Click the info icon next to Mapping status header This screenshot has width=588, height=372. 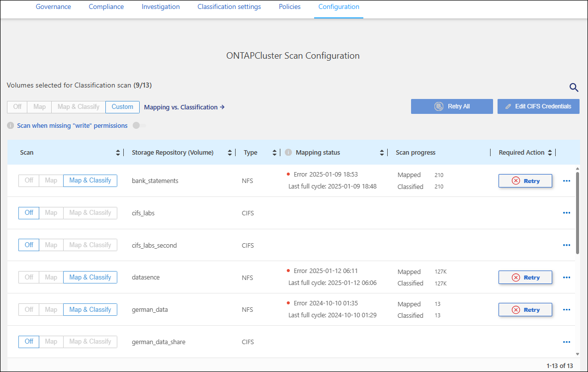tap(288, 152)
